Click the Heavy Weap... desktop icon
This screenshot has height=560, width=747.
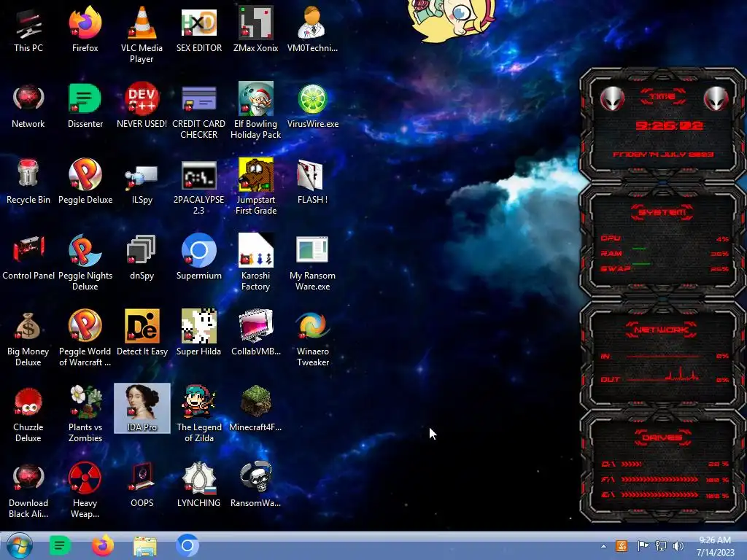click(85, 489)
